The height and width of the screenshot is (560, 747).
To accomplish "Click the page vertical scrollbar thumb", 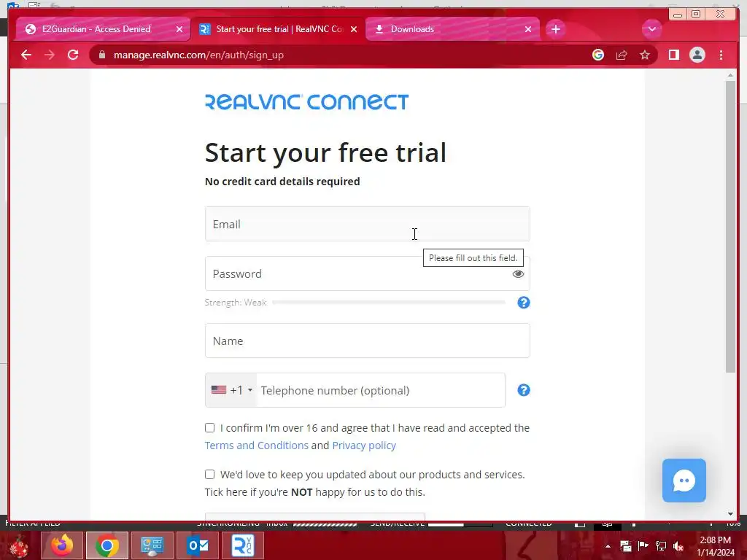I will point(730,227).
